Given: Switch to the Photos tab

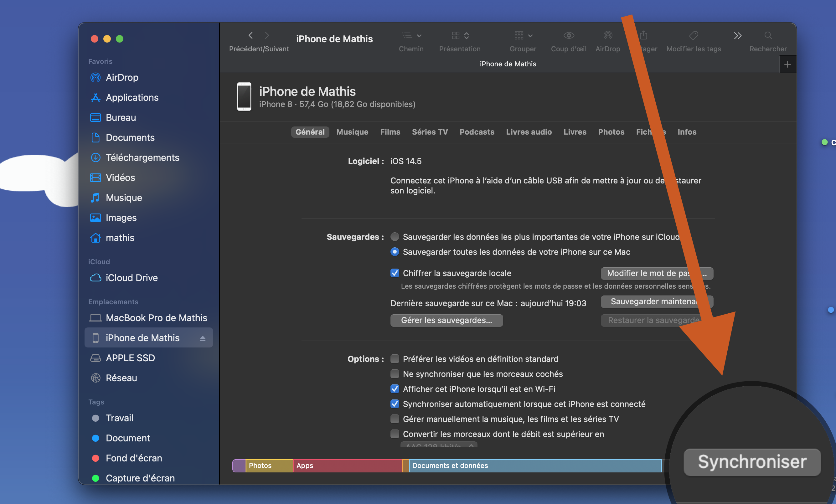Looking at the screenshot, I should [611, 132].
